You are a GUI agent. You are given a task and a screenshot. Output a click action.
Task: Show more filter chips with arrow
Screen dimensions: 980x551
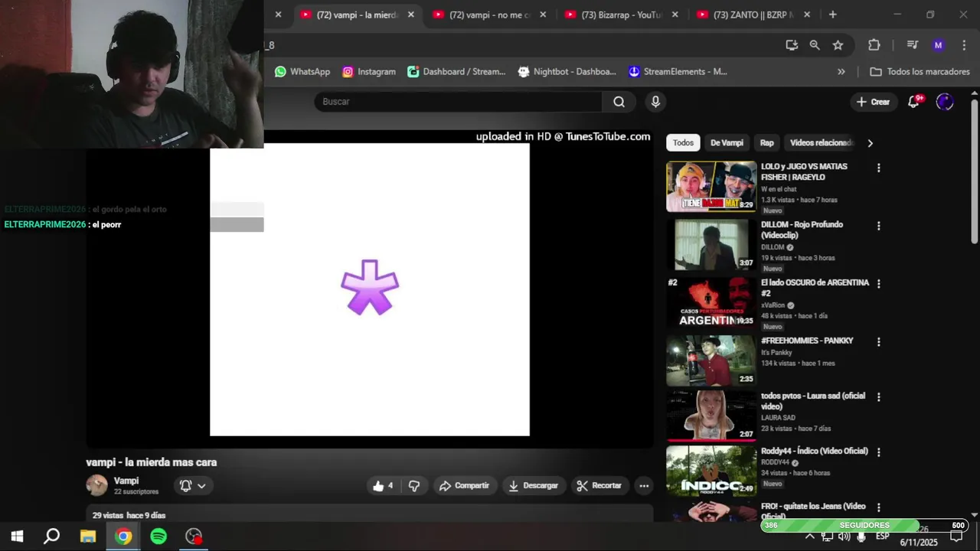click(x=870, y=143)
